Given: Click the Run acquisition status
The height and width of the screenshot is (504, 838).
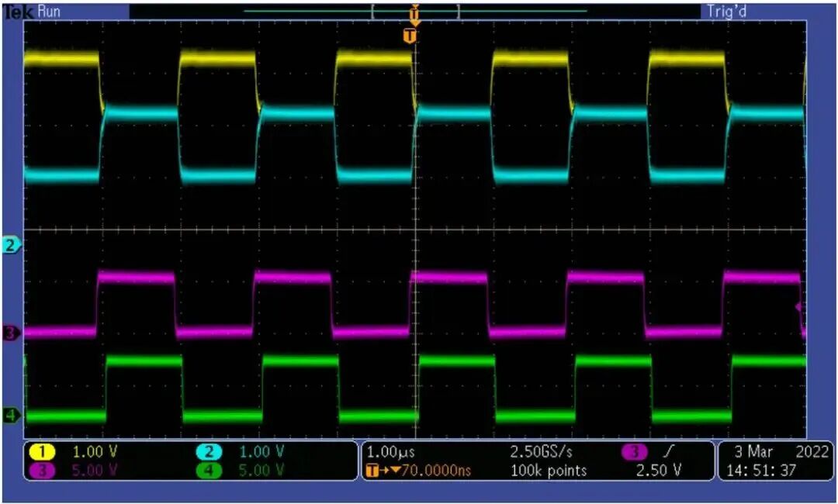Looking at the screenshot, I should (x=49, y=12).
